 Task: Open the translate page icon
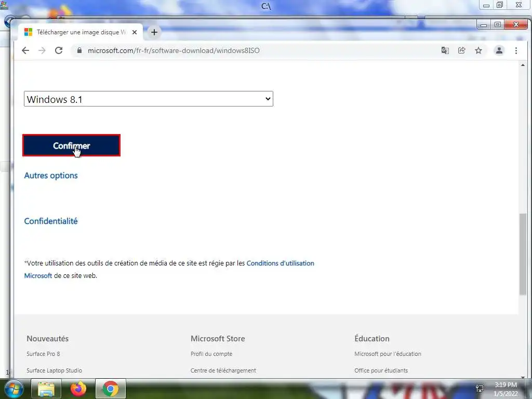pyautogui.click(x=445, y=50)
